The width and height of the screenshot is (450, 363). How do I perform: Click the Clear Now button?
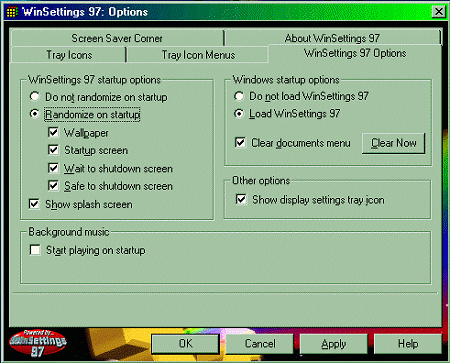click(x=394, y=143)
